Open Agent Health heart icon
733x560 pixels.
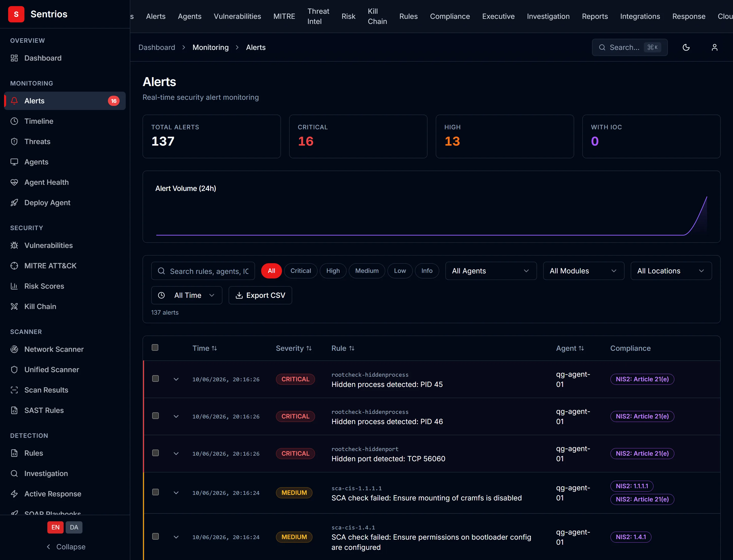[14, 182]
